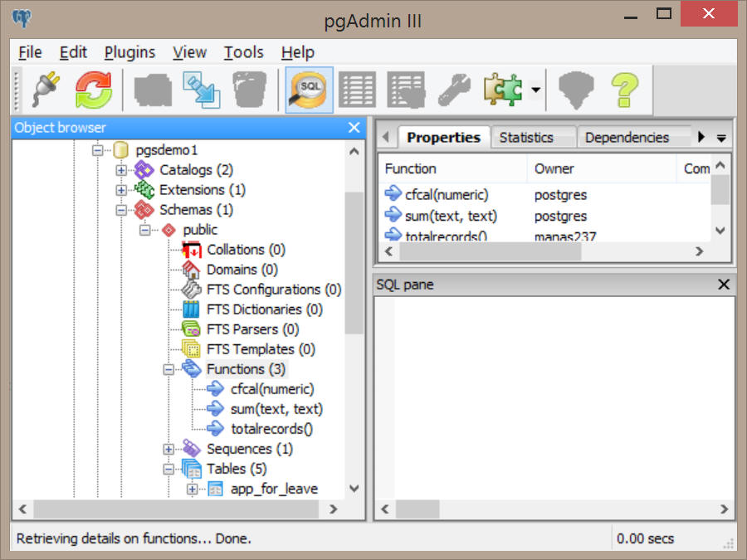Click the Refresh toolbar icon

click(x=93, y=90)
